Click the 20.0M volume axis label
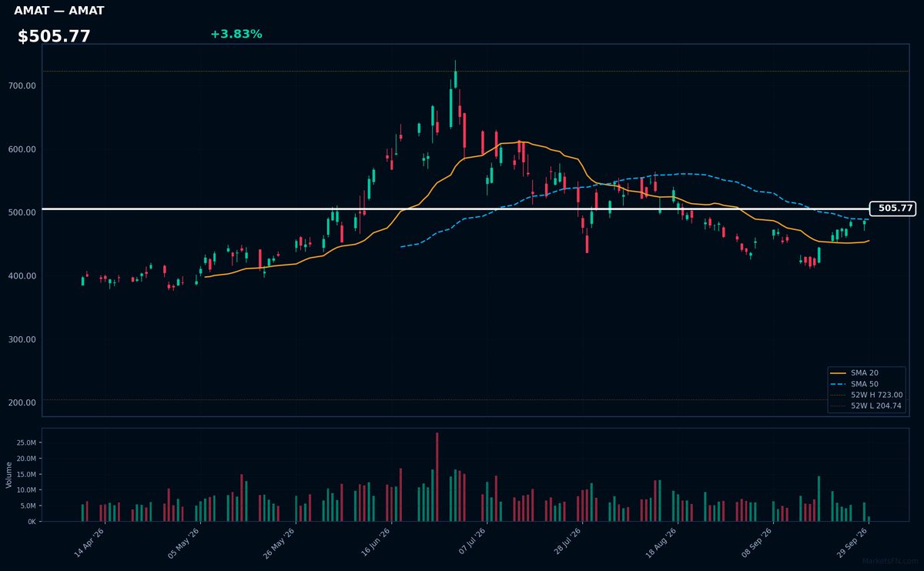The height and width of the screenshot is (571, 924). (x=25, y=459)
